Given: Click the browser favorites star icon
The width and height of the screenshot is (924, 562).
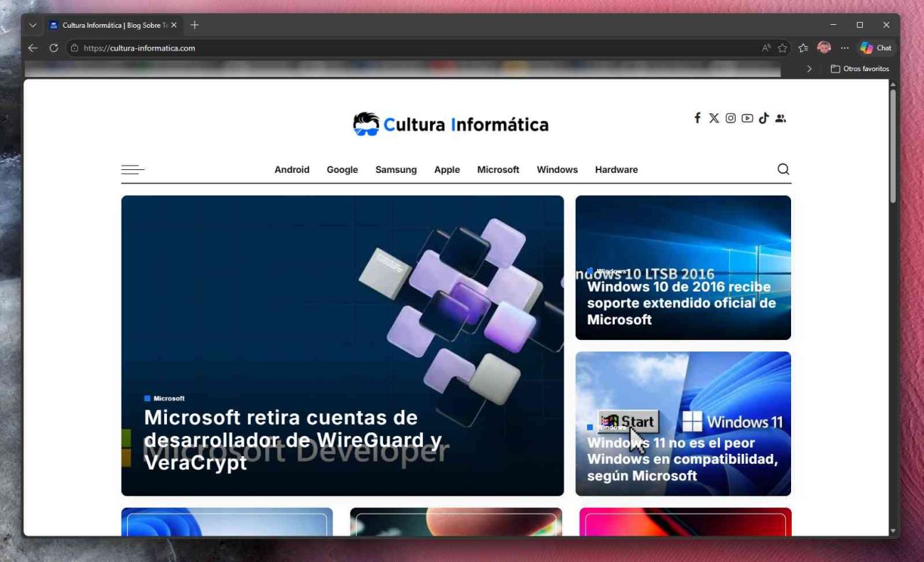Looking at the screenshot, I should pos(782,48).
